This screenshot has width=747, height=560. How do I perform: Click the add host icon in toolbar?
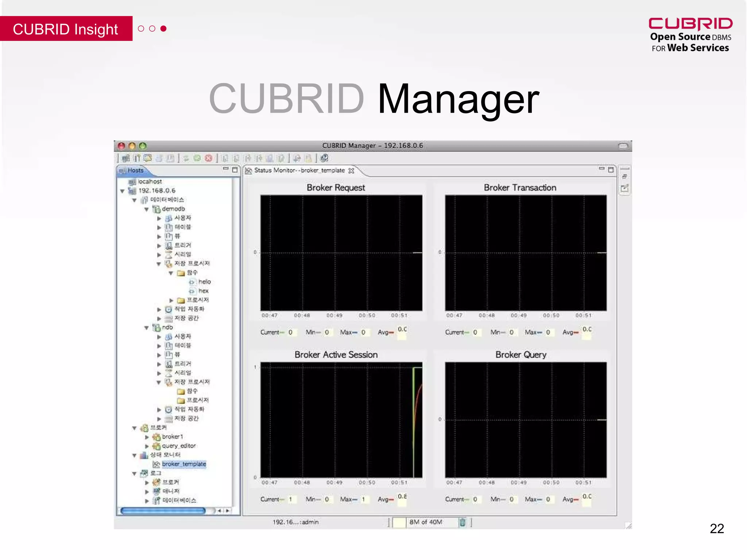pos(126,158)
